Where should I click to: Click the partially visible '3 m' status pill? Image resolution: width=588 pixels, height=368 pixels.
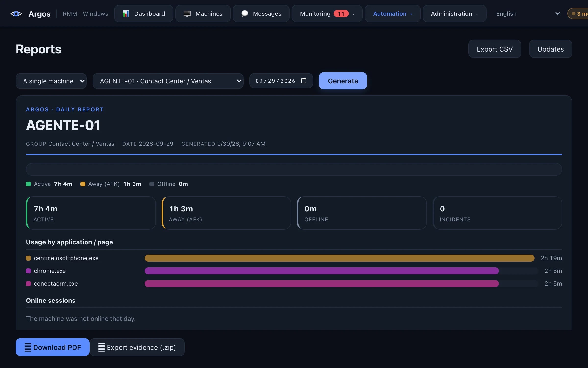click(x=578, y=13)
